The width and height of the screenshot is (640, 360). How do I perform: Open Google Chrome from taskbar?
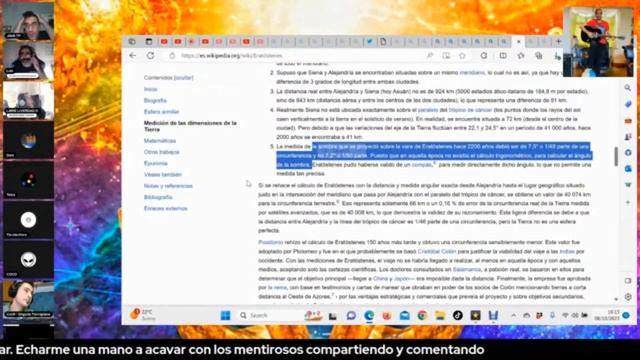(x=422, y=315)
